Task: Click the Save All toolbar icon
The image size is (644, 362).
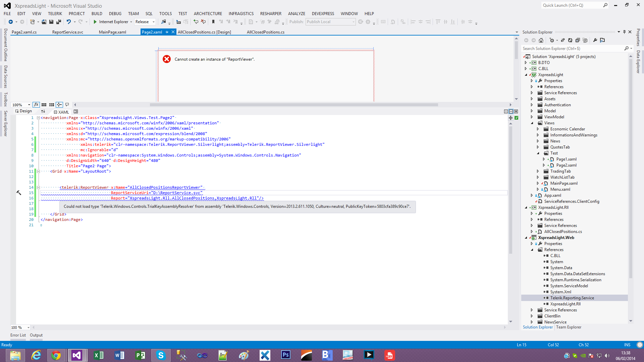Action: pyautogui.click(x=59, y=22)
